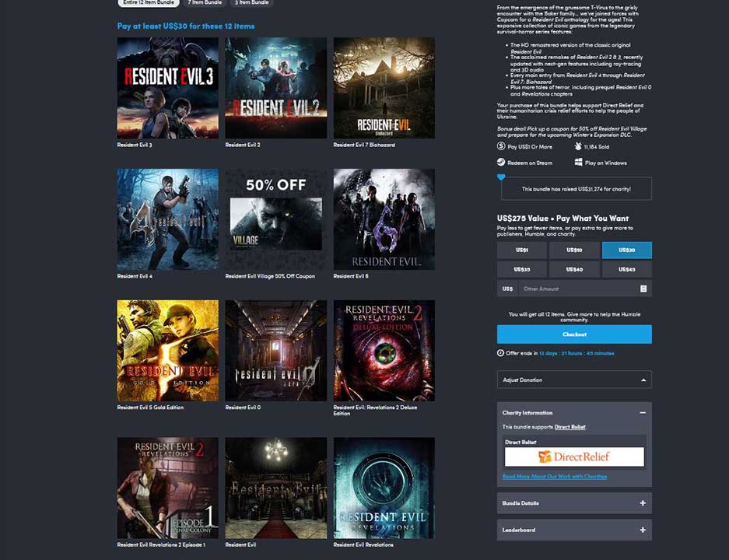729x560 pixels.
Task: Click the calculator icon in Other Amount field
Action: (x=643, y=289)
